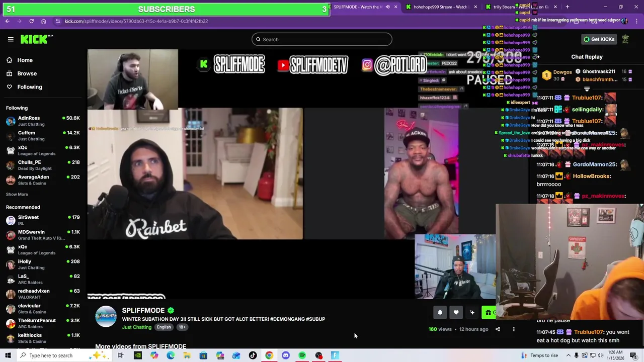Click the taskbar search box

[64, 355]
